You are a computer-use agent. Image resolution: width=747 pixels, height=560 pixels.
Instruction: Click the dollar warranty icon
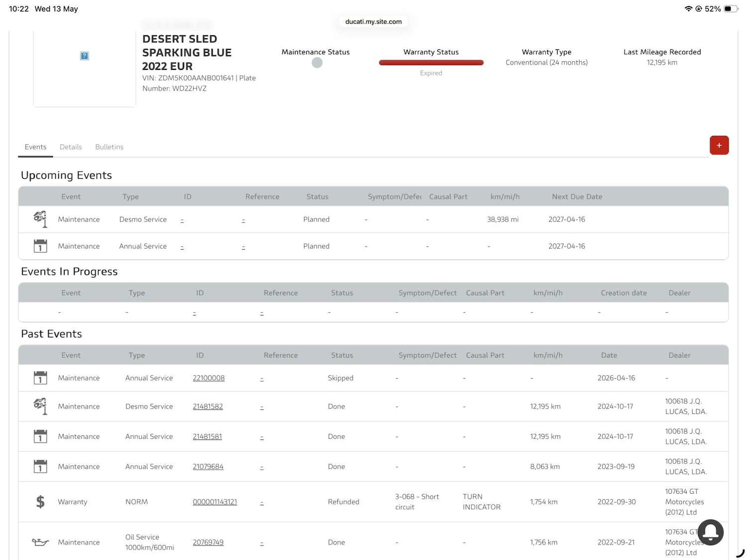pyautogui.click(x=40, y=502)
